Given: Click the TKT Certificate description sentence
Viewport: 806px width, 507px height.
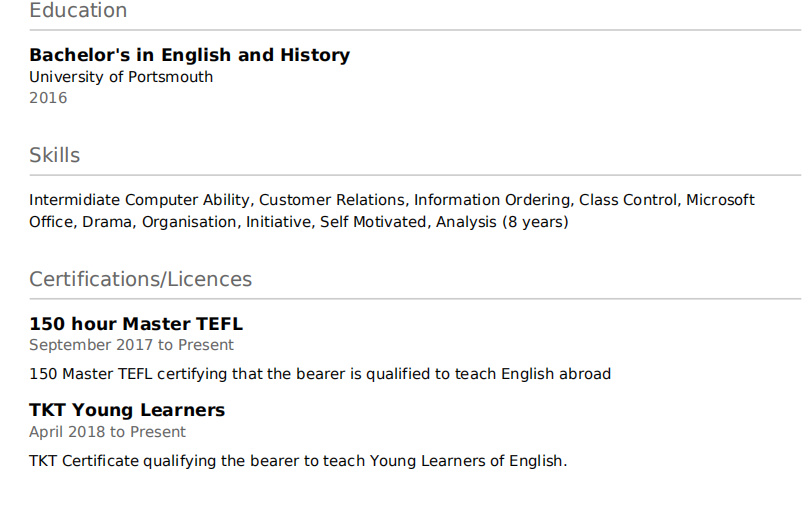Looking at the screenshot, I should (298, 461).
